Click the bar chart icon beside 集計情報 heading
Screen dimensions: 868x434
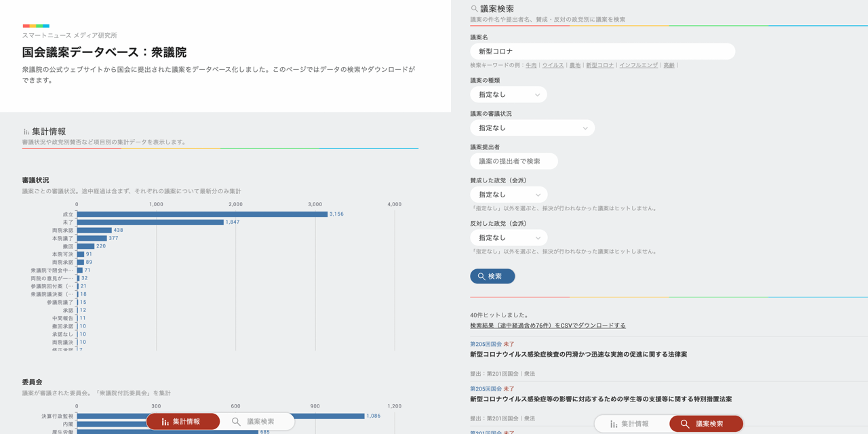pos(26,132)
